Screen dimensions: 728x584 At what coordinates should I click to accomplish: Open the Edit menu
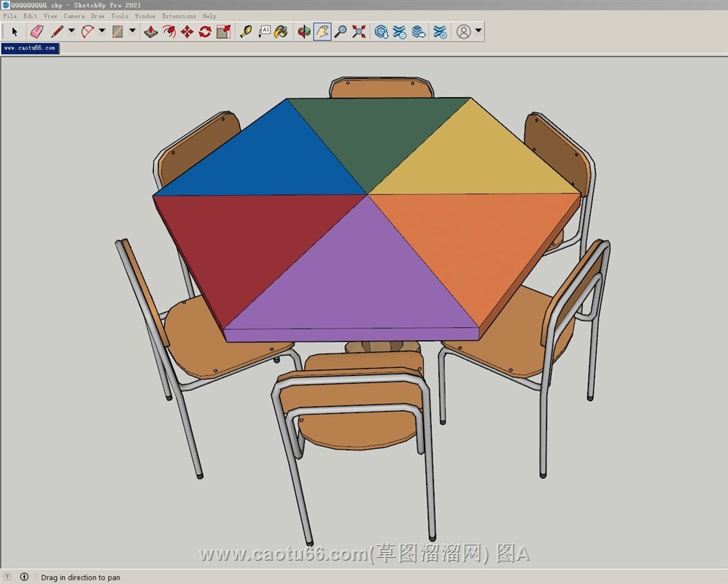(x=30, y=16)
